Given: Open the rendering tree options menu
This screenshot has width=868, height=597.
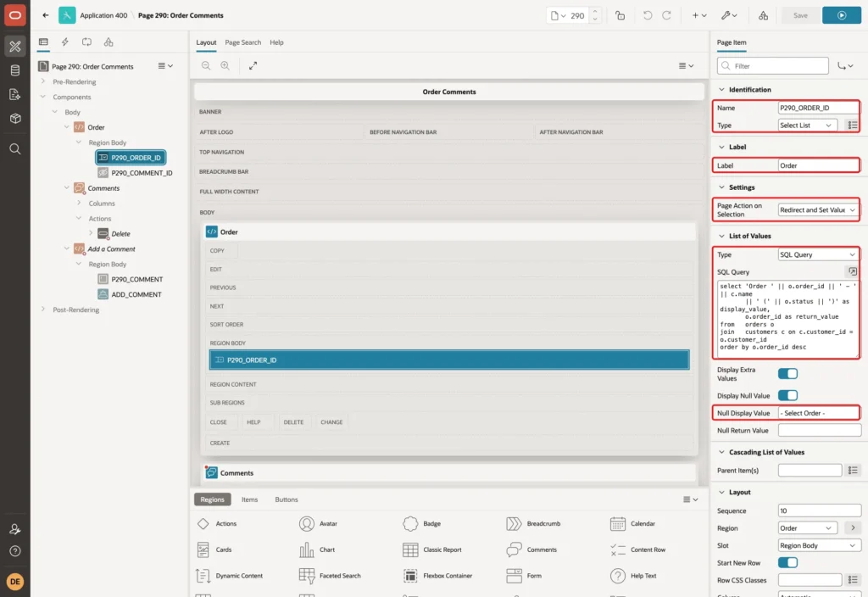Looking at the screenshot, I should click(x=165, y=66).
